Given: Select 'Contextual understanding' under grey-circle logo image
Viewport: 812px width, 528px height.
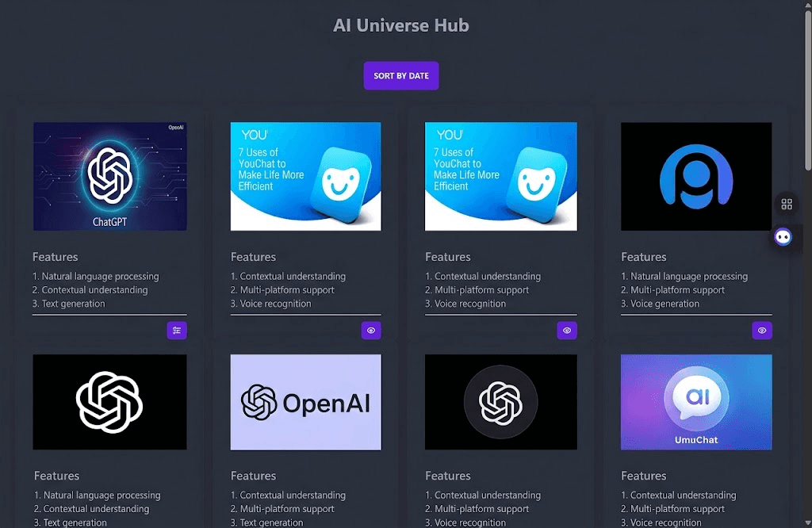Looking at the screenshot, I should [x=488, y=495].
